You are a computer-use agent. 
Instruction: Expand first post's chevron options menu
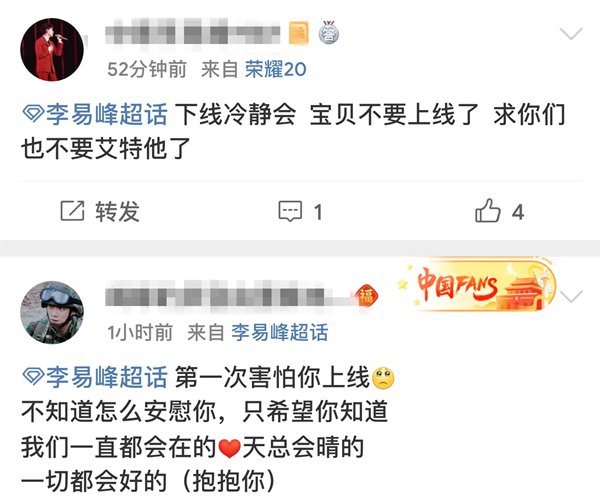[x=571, y=34]
